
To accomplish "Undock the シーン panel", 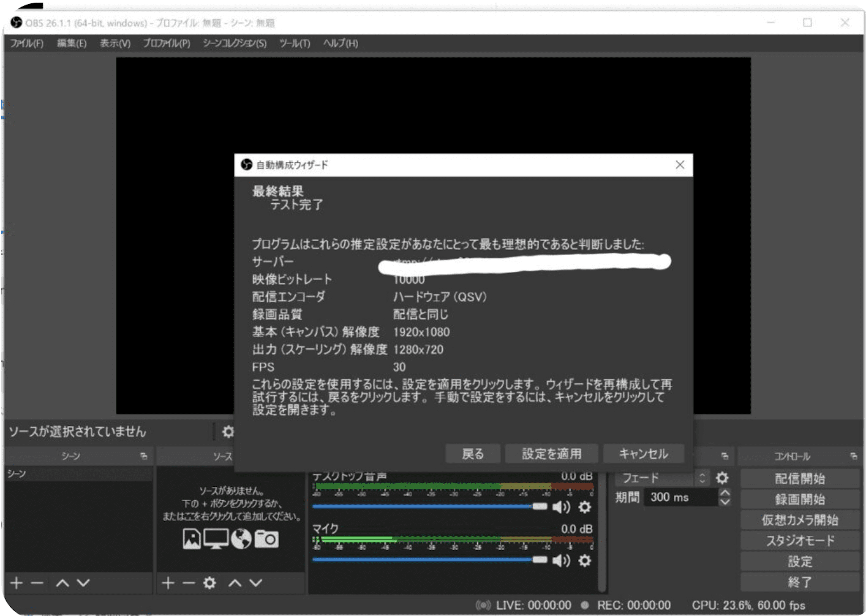I will (x=144, y=456).
